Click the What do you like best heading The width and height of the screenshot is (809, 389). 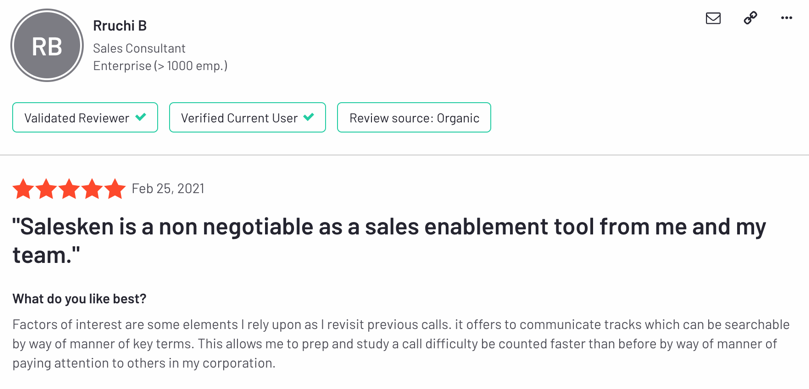click(79, 299)
